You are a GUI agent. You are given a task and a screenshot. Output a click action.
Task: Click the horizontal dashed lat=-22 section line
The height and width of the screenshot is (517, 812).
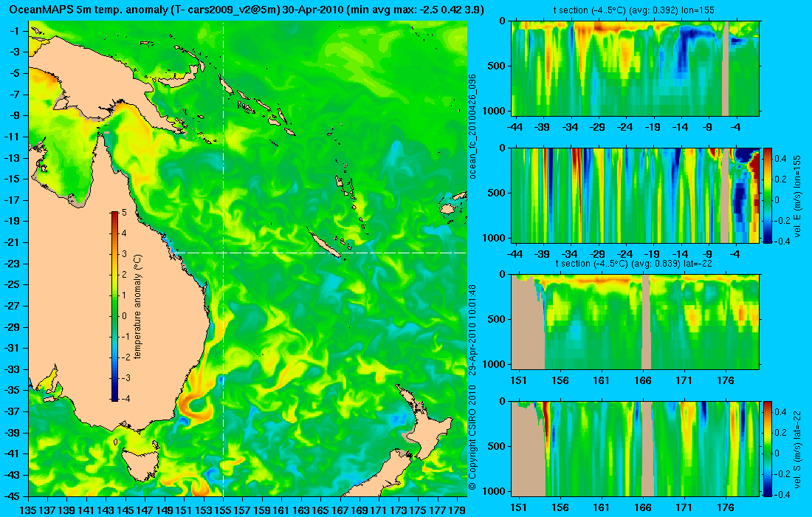tap(320, 253)
